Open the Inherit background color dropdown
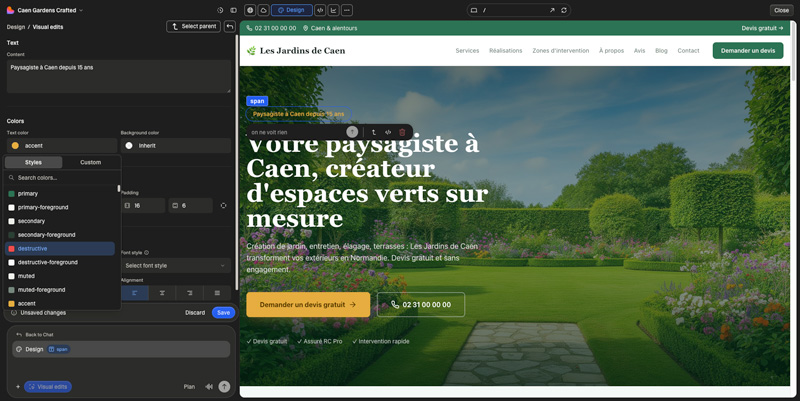The image size is (800, 401). [176, 145]
